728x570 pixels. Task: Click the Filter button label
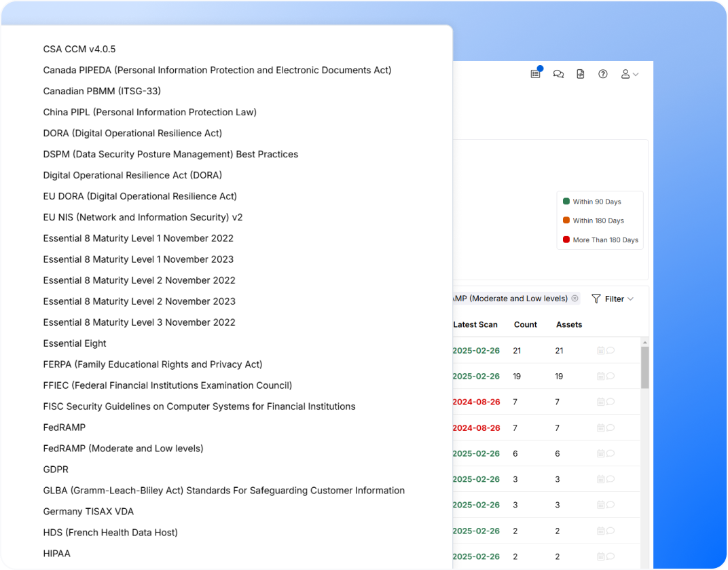pos(614,299)
